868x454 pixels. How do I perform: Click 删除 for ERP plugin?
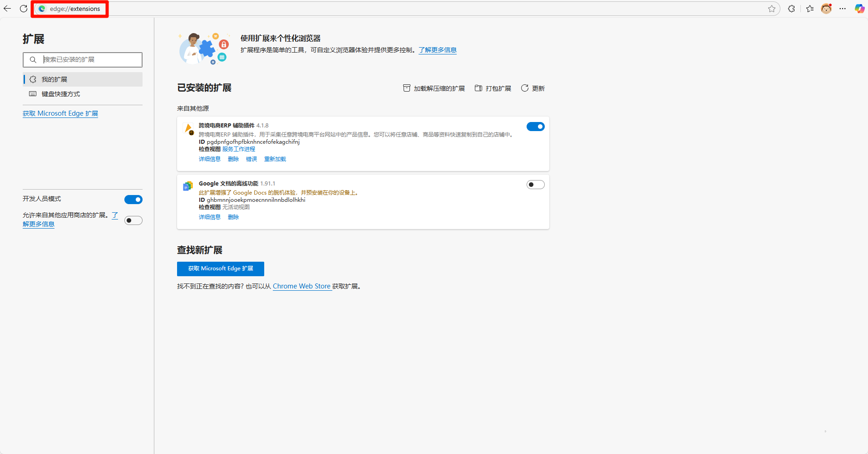[x=233, y=159]
